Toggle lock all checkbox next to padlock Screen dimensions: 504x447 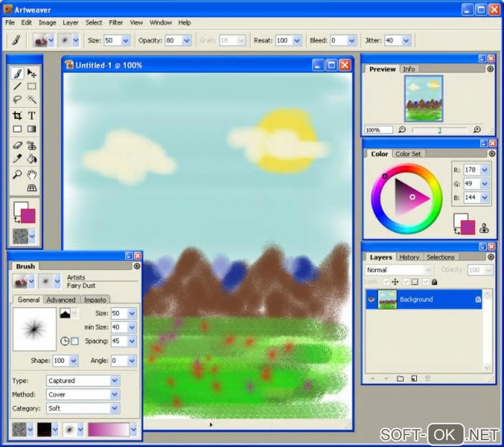tap(425, 282)
